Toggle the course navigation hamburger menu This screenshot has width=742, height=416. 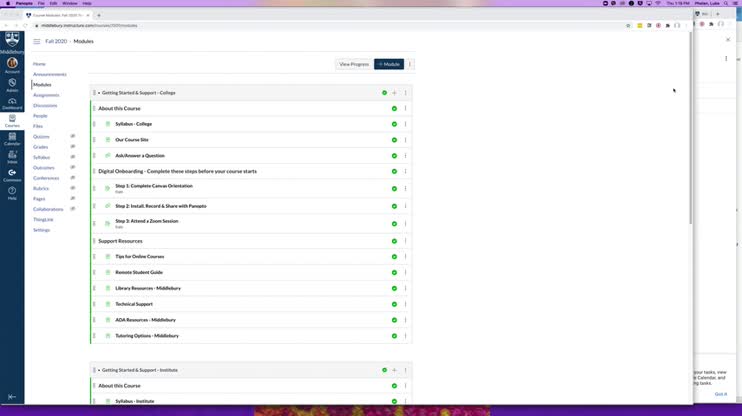click(36, 42)
